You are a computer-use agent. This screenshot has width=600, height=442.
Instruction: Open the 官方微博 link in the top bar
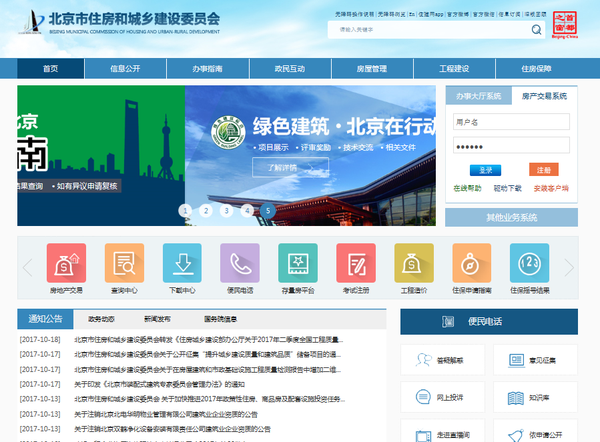[x=458, y=14]
